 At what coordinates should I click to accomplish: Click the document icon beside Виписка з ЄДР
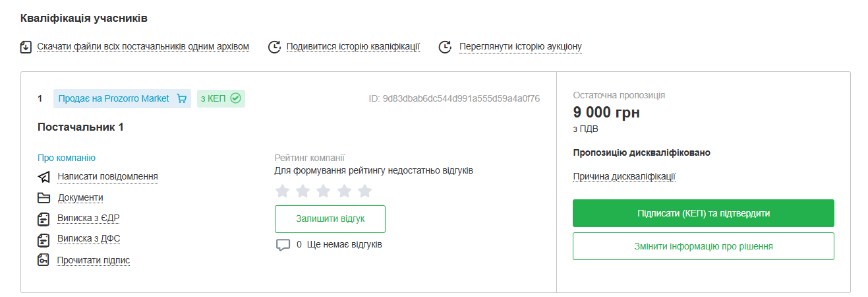coord(44,218)
